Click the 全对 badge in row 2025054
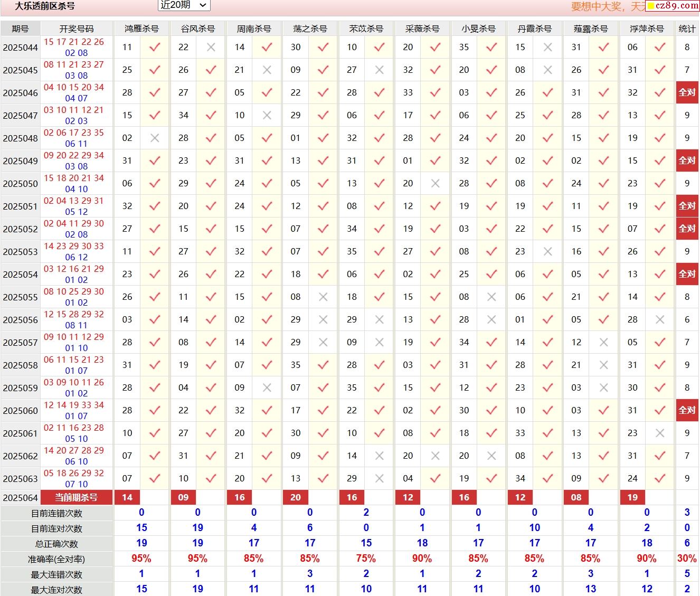Screen dimensions: 700x596 (x=687, y=274)
